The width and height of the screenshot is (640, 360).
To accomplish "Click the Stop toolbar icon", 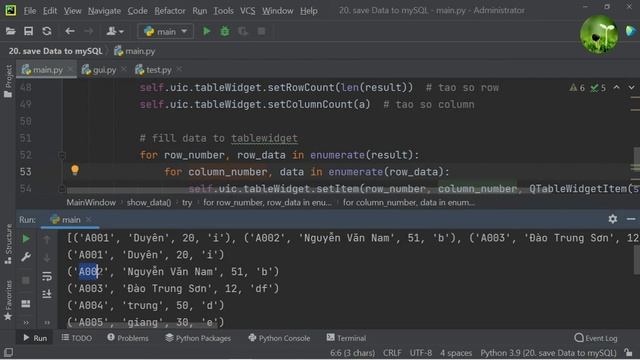I will click(x=262, y=31).
